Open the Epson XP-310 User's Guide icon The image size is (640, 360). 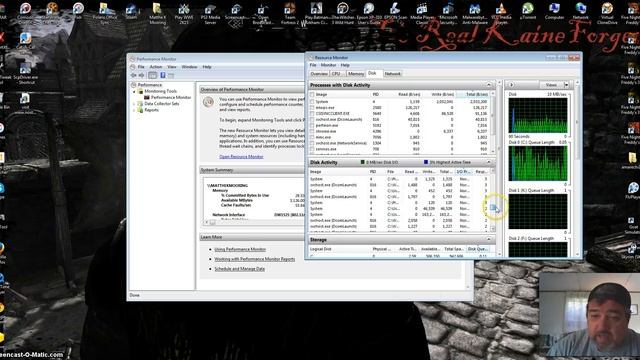click(369, 13)
